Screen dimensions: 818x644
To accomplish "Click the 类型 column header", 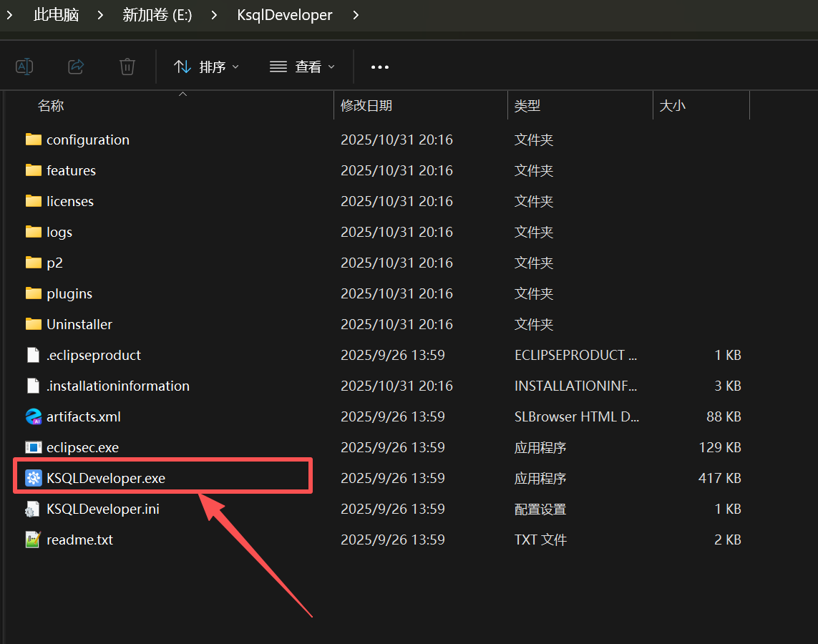I will click(x=527, y=106).
